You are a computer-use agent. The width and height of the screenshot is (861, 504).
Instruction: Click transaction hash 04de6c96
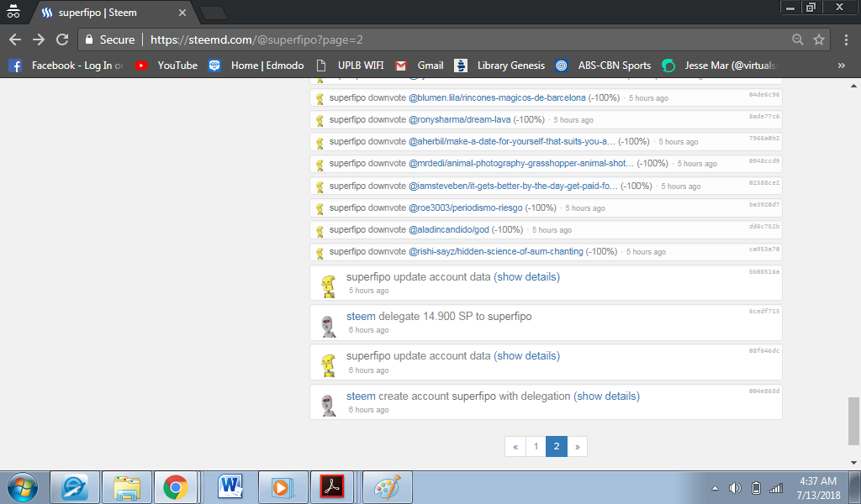(x=763, y=94)
